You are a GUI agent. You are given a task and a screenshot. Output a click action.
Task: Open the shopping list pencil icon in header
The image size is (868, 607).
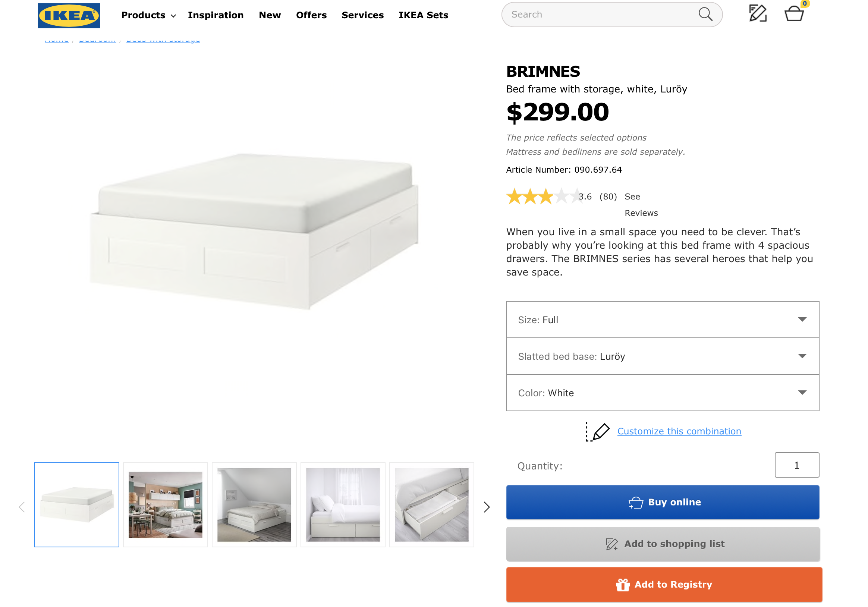[758, 13]
